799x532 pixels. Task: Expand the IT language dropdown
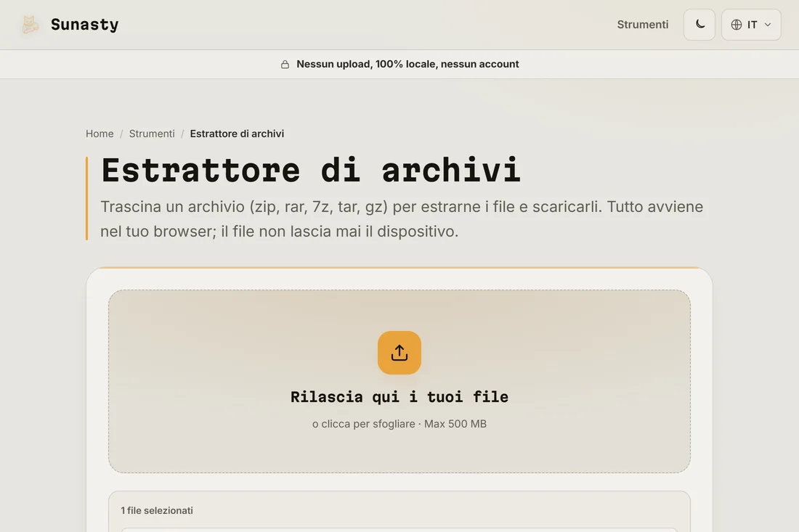point(751,25)
